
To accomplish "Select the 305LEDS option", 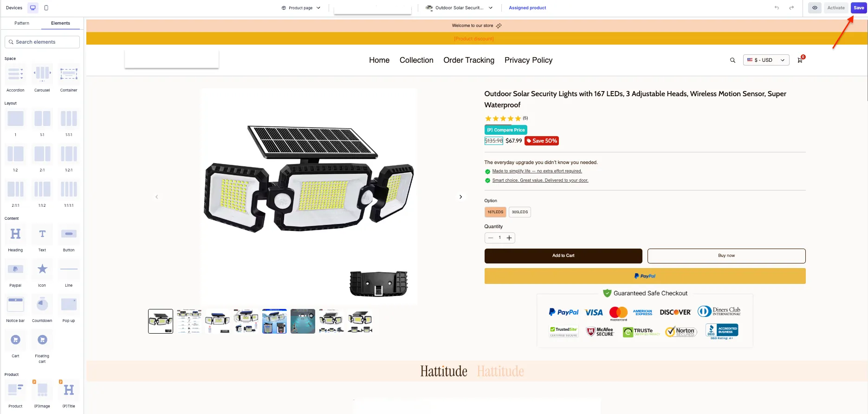I will coord(520,212).
